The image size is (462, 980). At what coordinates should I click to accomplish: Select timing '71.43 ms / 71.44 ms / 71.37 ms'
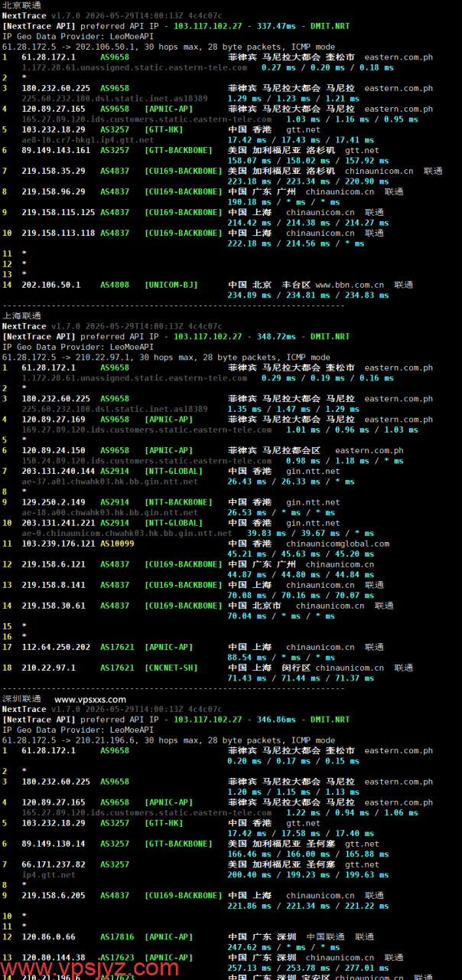click(x=301, y=678)
